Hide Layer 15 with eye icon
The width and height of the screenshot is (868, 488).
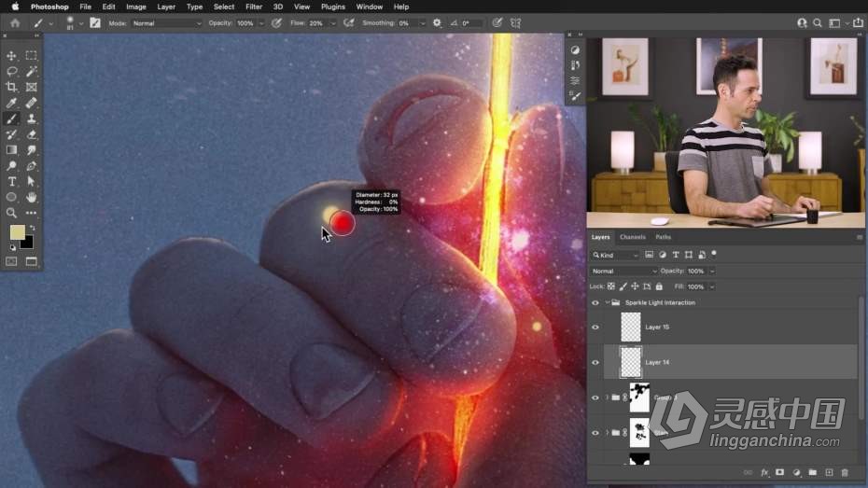click(595, 327)
